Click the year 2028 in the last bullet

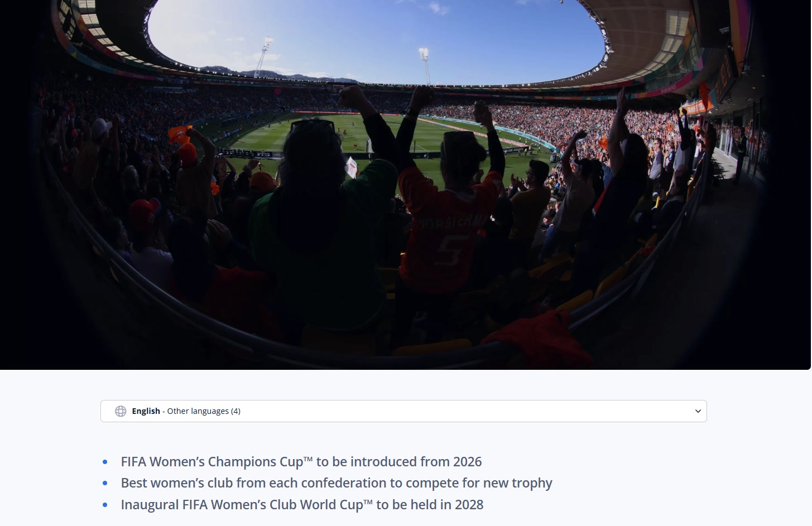(x=469, y=505)
